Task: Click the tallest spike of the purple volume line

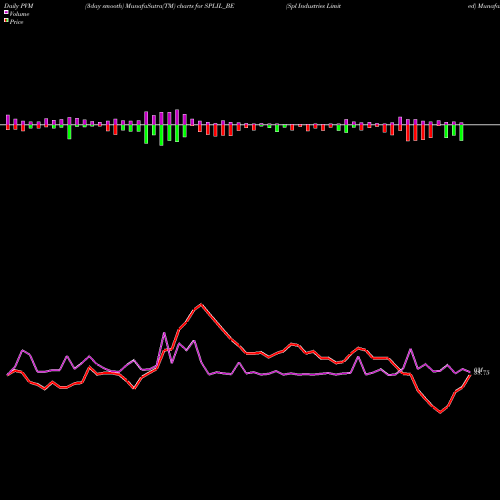Action: click(x=164, y=333)
